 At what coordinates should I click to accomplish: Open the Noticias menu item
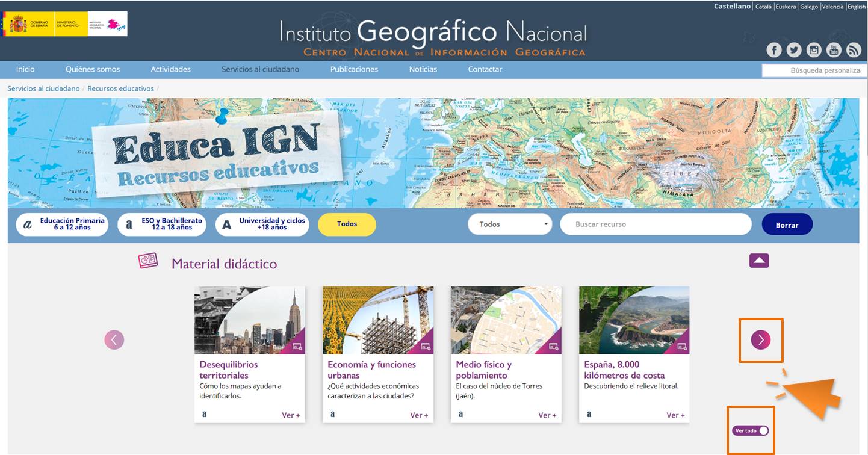pos(423,69)
